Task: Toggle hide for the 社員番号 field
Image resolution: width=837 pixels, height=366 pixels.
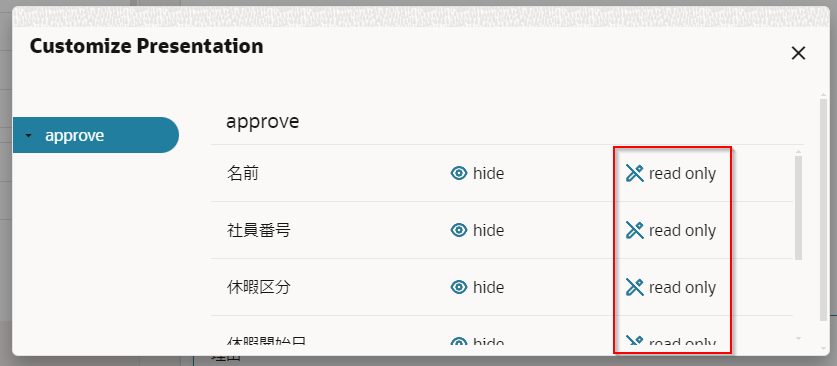Action: 477,230
